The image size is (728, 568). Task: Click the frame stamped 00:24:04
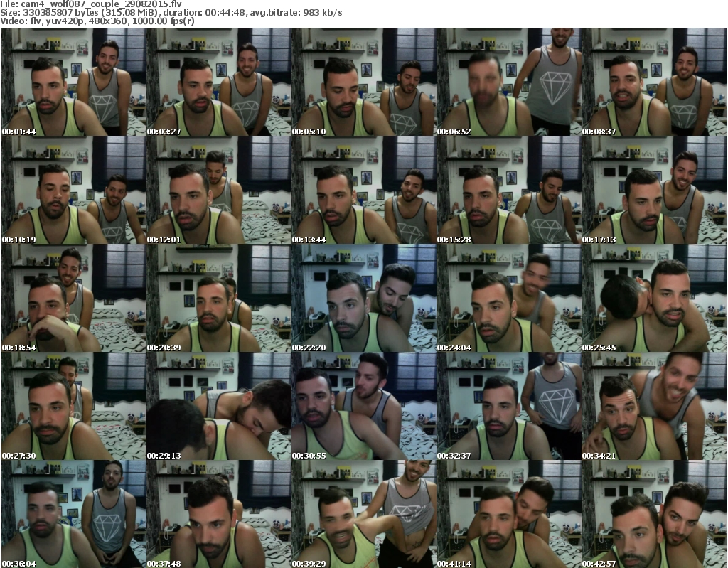coord(508,298)
